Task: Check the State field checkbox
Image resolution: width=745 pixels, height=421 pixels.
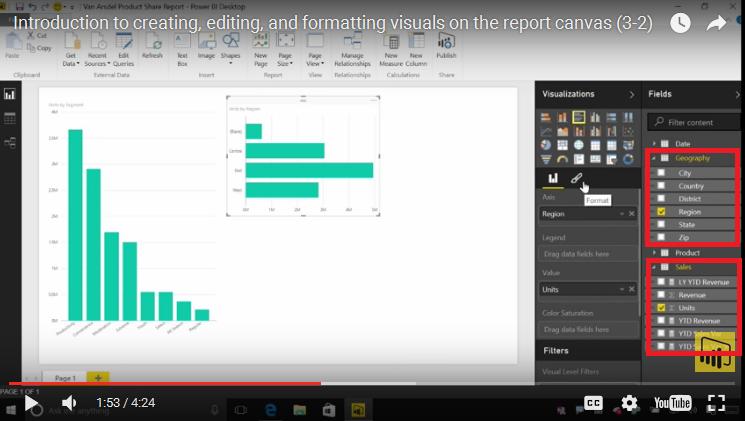Action: [x=661, y=224]
